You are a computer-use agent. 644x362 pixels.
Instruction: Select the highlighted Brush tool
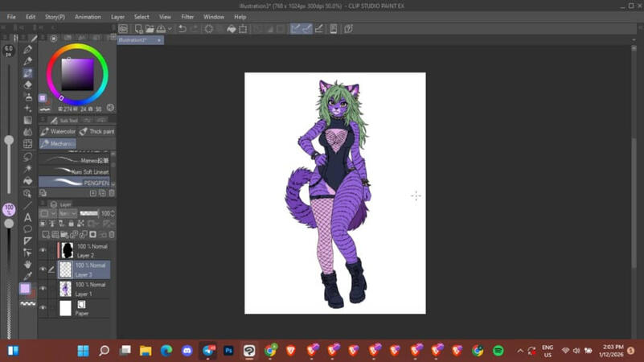click(x=27, y=73)
